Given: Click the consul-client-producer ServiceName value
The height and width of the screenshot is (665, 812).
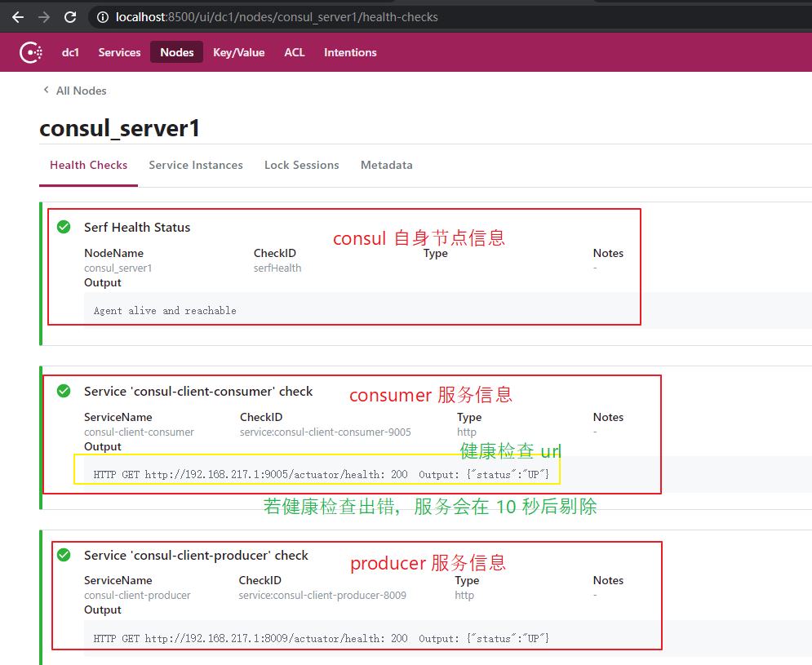Looking at the screenshot, I should tap(137, 596).
